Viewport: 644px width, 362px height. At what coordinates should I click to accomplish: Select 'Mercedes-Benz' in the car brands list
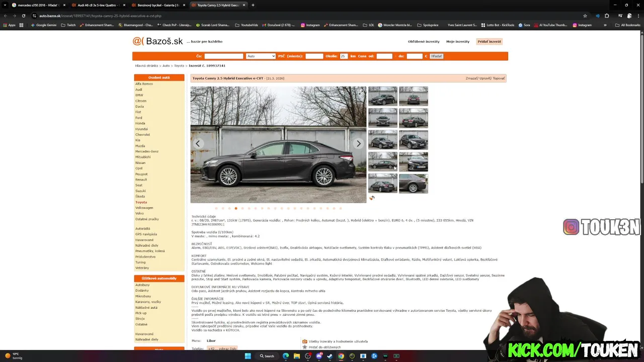147,151
